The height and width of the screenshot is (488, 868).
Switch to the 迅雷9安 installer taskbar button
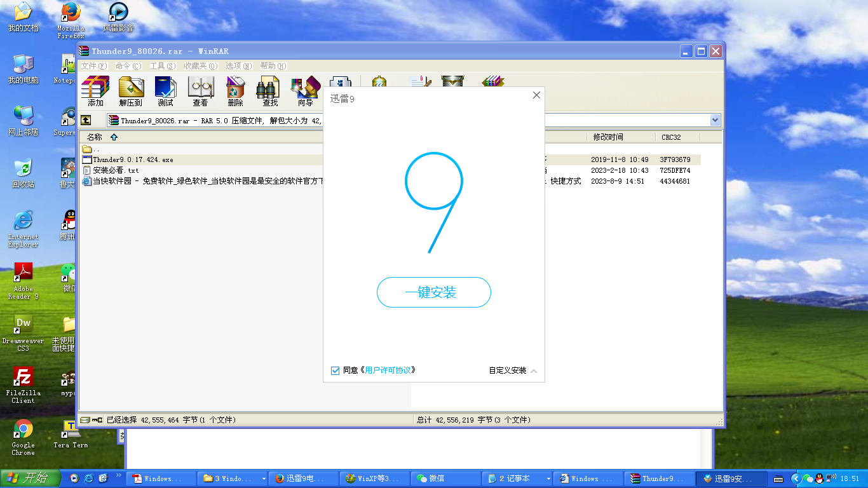(x=732, y=478)
